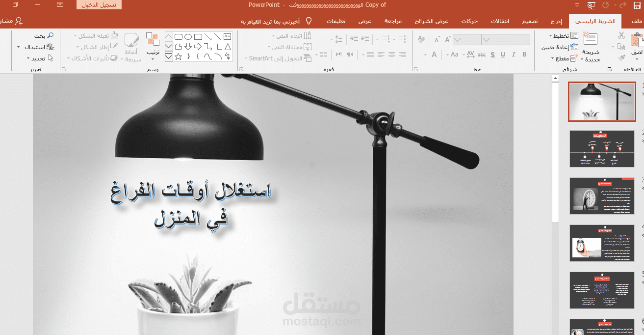Select the second slide thumbnail
The image size is (644, 335).
point(602,148)
